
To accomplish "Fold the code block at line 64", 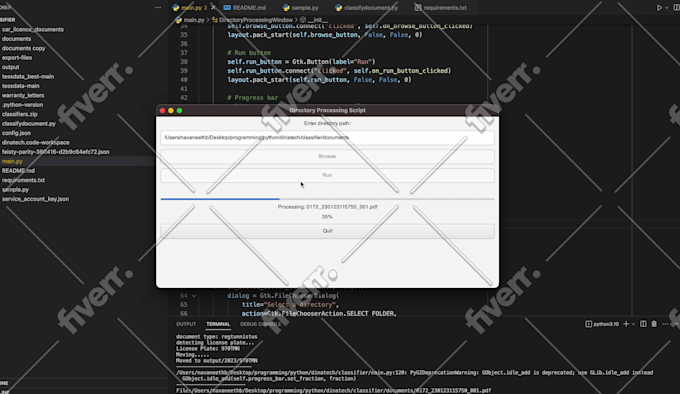I will (x=194, y=296).
